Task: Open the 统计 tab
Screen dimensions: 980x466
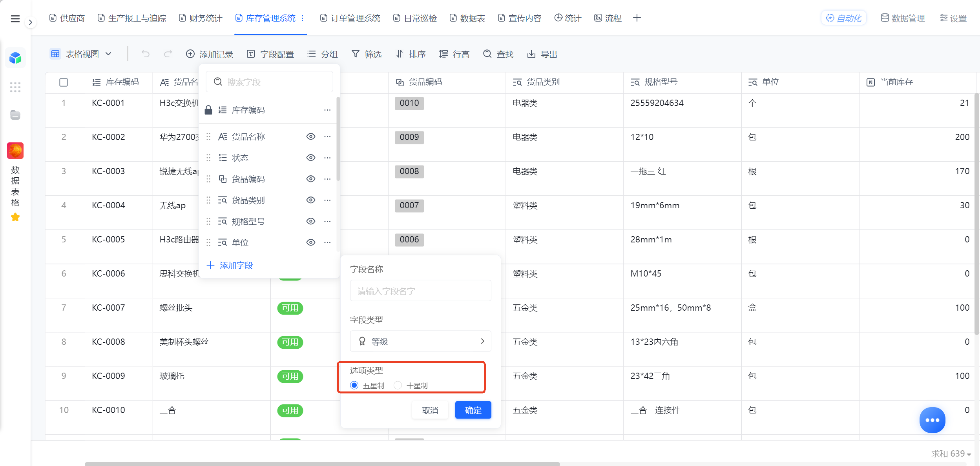Action: 568,18
